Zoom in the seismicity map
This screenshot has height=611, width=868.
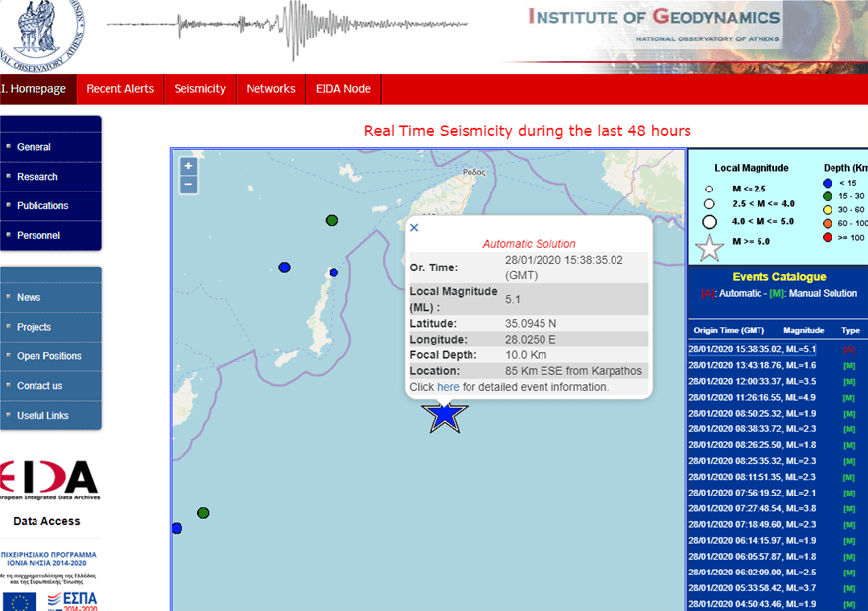188,166
